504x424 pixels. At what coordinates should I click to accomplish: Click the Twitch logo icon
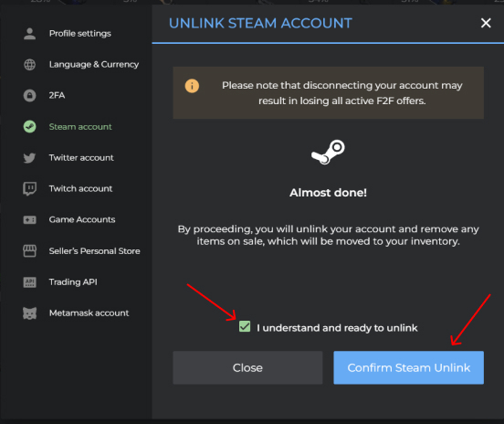pyautogui.click(x=29, y=189)
